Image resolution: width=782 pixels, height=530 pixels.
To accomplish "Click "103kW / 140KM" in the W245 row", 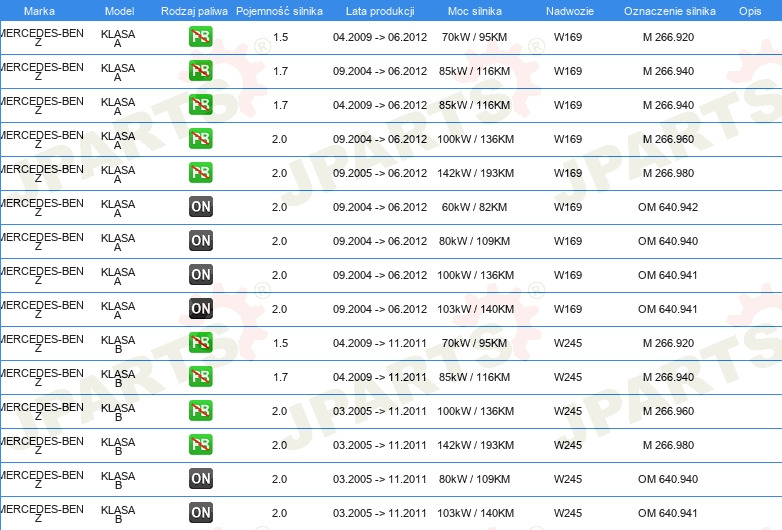I will coord(475,513).
